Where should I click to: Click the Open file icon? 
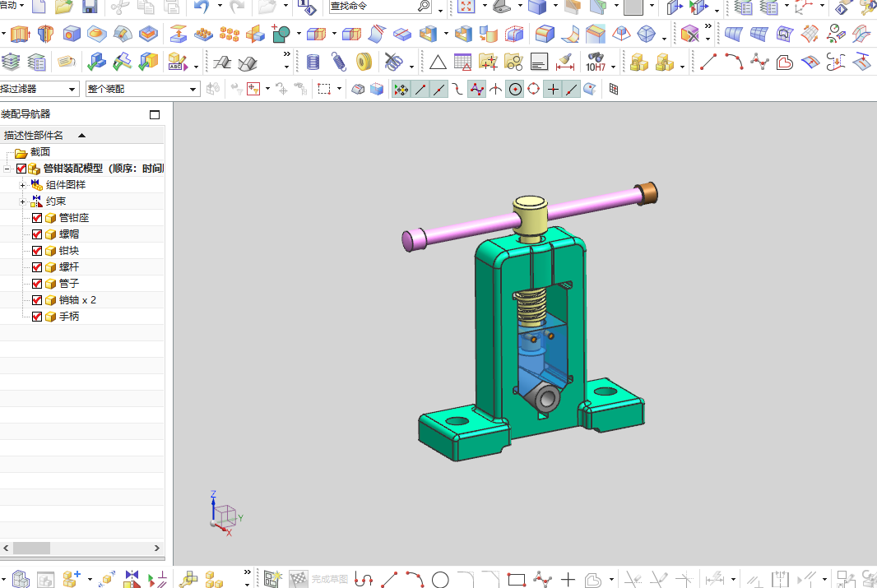[x=64, y=7]
